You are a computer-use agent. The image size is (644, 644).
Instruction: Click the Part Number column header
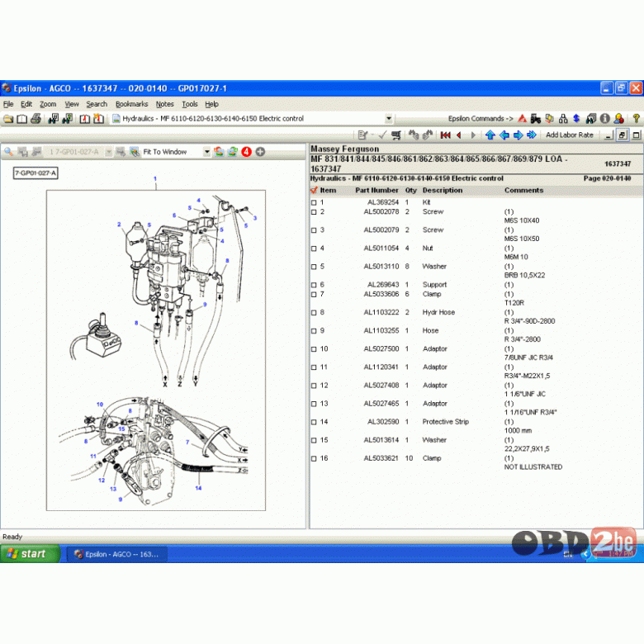pyautogui.click(x=376, y=191)
